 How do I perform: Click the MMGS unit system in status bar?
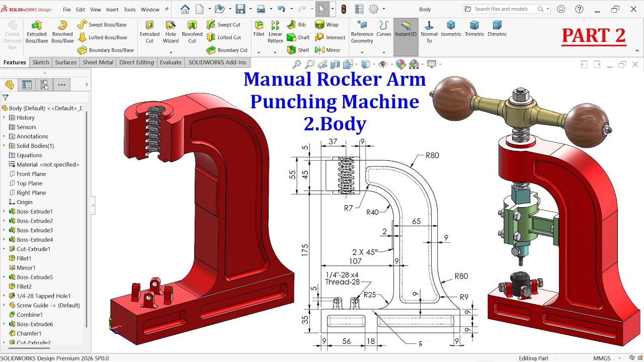pos(602,358)
